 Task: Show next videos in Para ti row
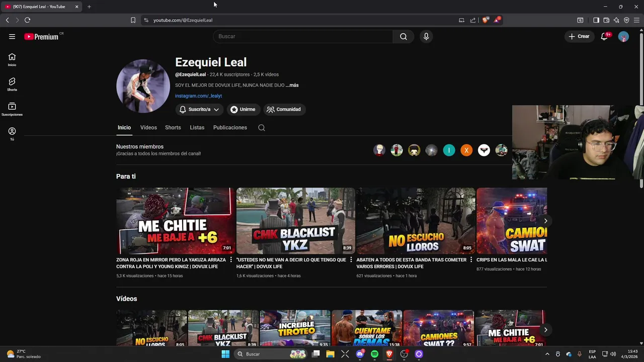coord(545,221)
